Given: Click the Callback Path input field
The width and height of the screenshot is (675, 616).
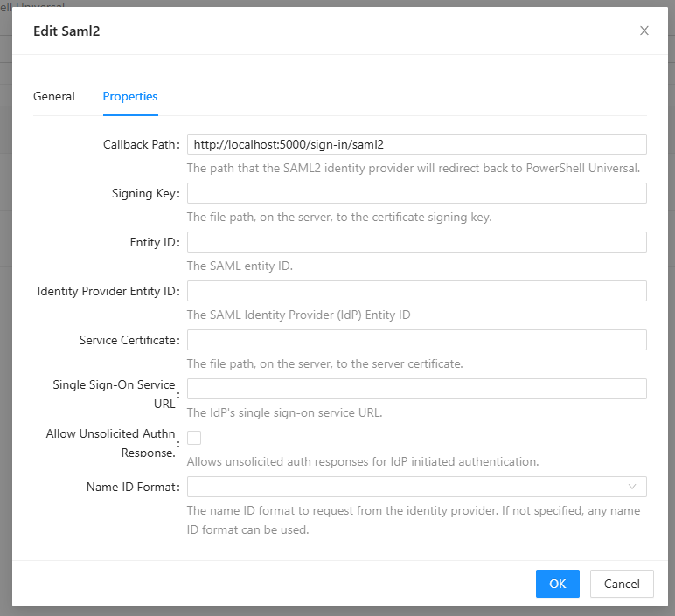Looking at the screenshot, I should (416, 144).
